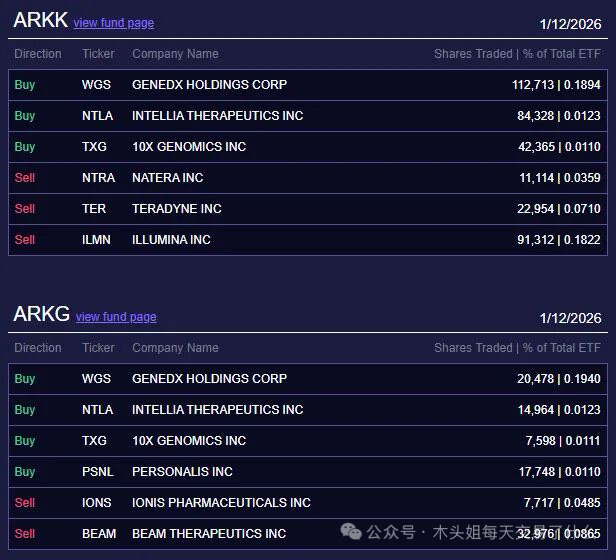Click the value 7,598 | 0.0111
This screenshot has height=560, width=616.
pos(563,441)
